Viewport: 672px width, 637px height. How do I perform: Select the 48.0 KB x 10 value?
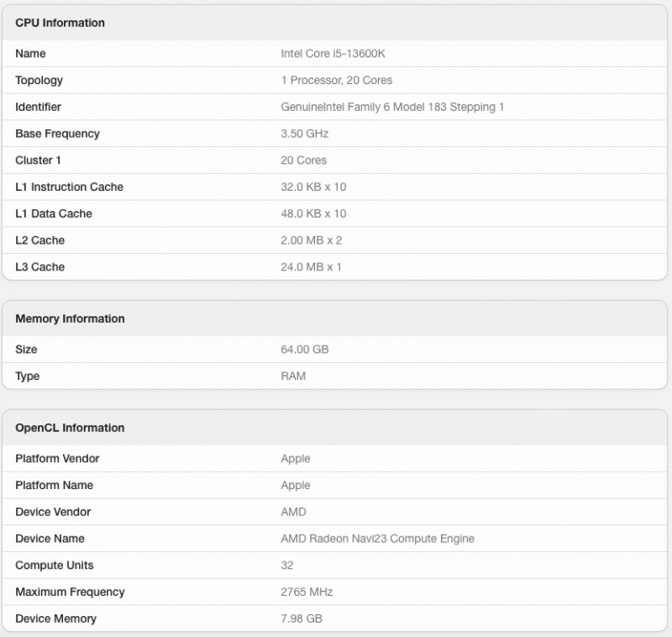[313, 214]
